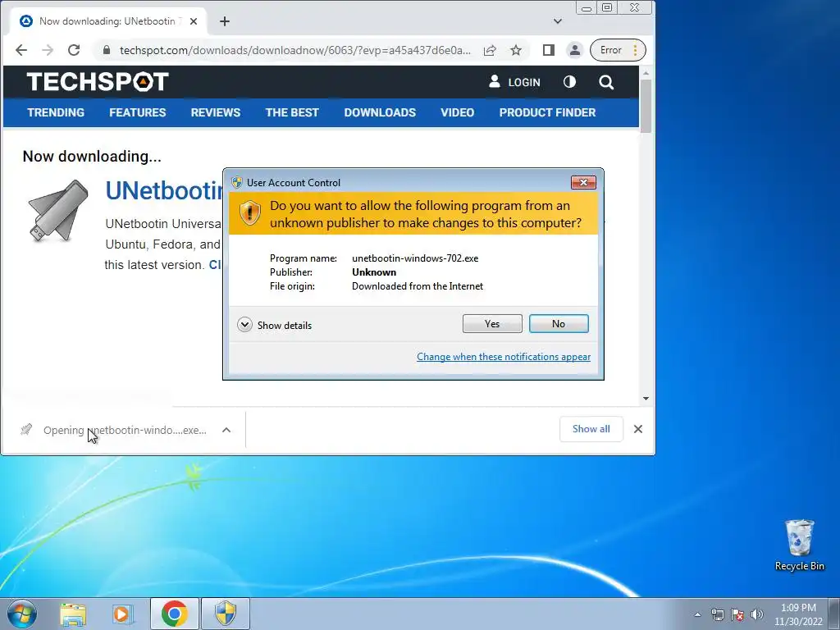Screen dimensions: 840x630
Task: Click page scrollbar down arrow
Action: point(646,398)
